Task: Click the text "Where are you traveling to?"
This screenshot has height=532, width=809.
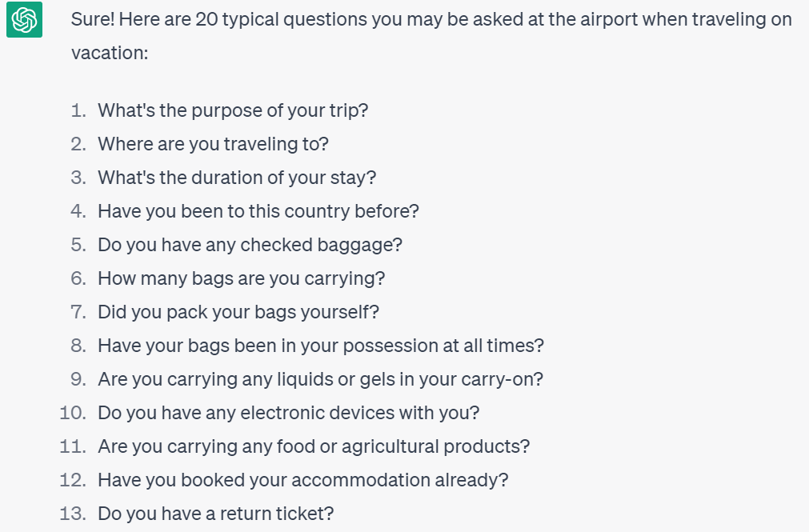Action: click(x=213, y=144)
